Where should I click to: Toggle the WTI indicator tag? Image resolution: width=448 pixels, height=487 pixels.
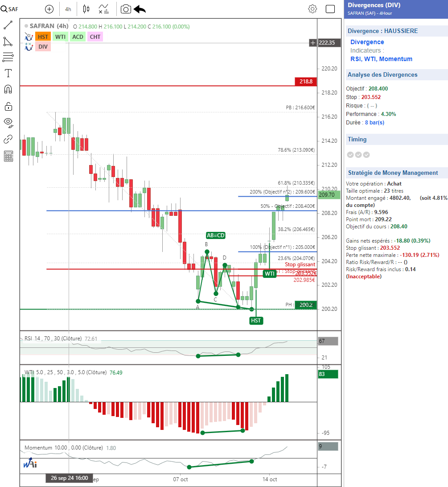tap(60, 37)
